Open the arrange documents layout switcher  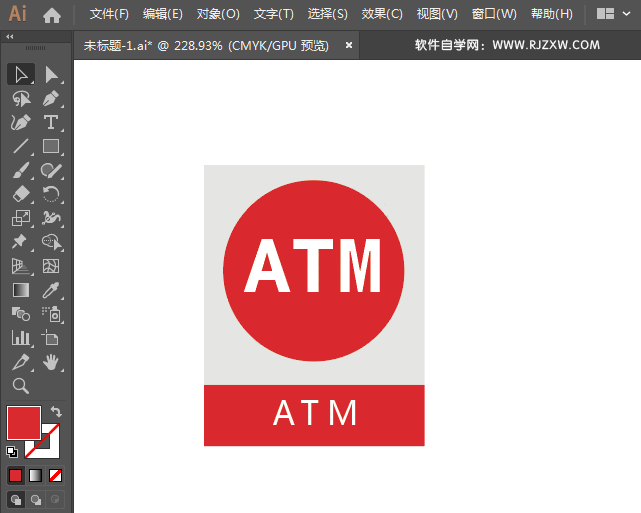(x=605, y=14)
